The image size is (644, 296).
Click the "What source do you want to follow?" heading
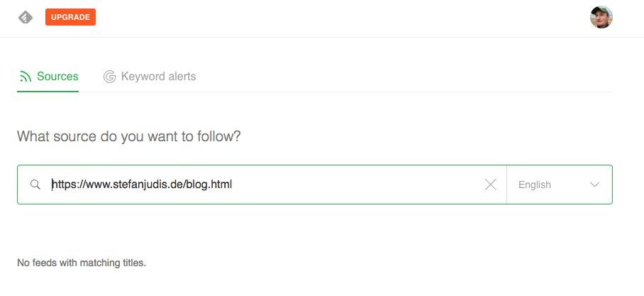tap(128, 136)
